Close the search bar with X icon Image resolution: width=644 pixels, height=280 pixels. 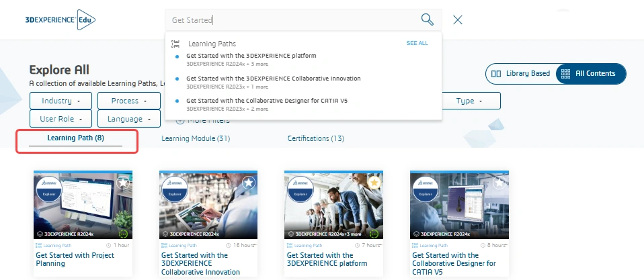pyautogui.click(x=458, y=19)
